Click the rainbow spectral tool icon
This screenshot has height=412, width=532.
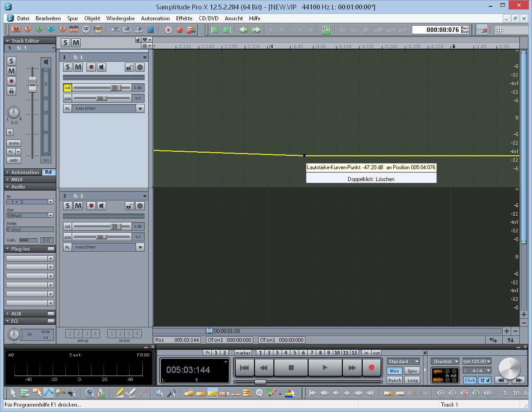pyautogui.click(x=289, y=393)
